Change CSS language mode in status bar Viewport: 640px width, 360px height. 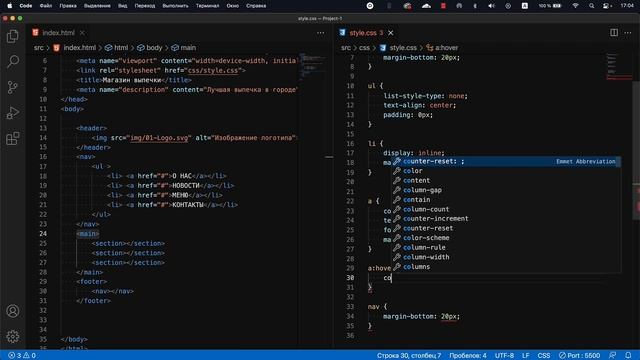pyautogui.click(x=544, y=356)
